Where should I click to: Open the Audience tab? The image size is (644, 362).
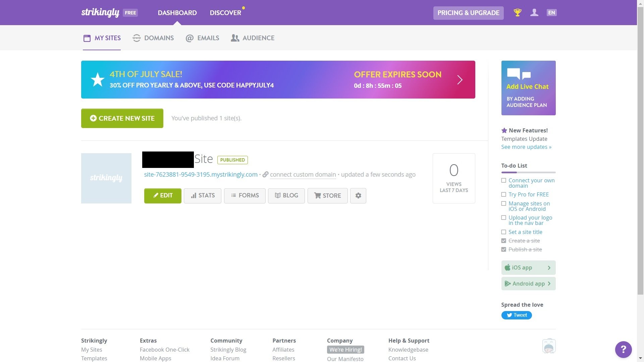click(x=253, y=38)
